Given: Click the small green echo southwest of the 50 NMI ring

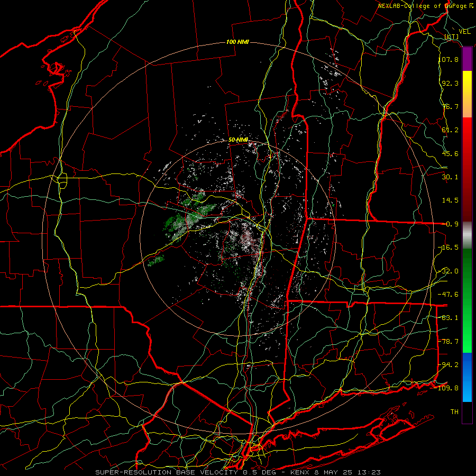Looking at the screenshot, I should 156,260.
